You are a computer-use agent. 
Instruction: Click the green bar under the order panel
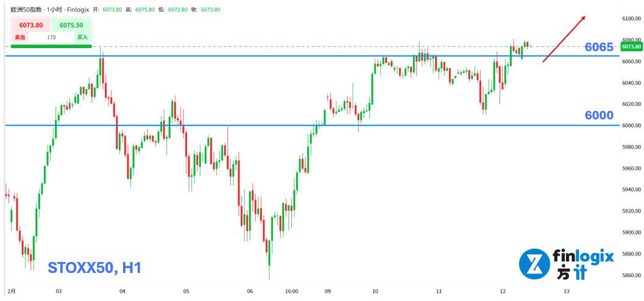point(51,46)
